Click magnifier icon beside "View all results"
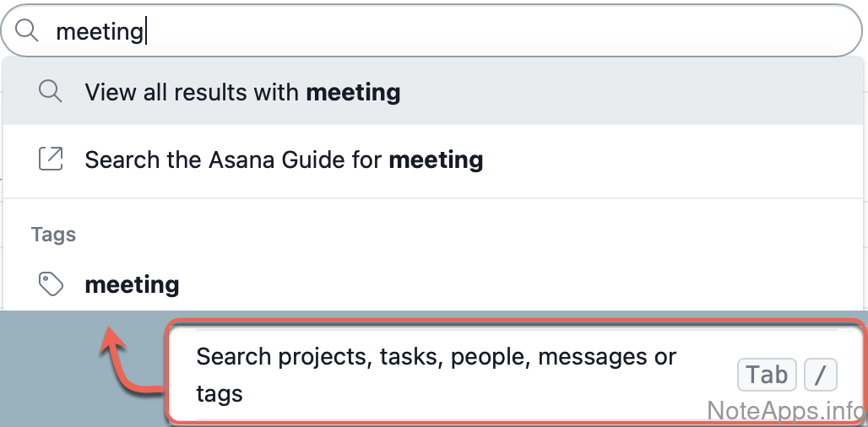The height and width of the screenshot is (427, 868). click(x=51, y=91)
